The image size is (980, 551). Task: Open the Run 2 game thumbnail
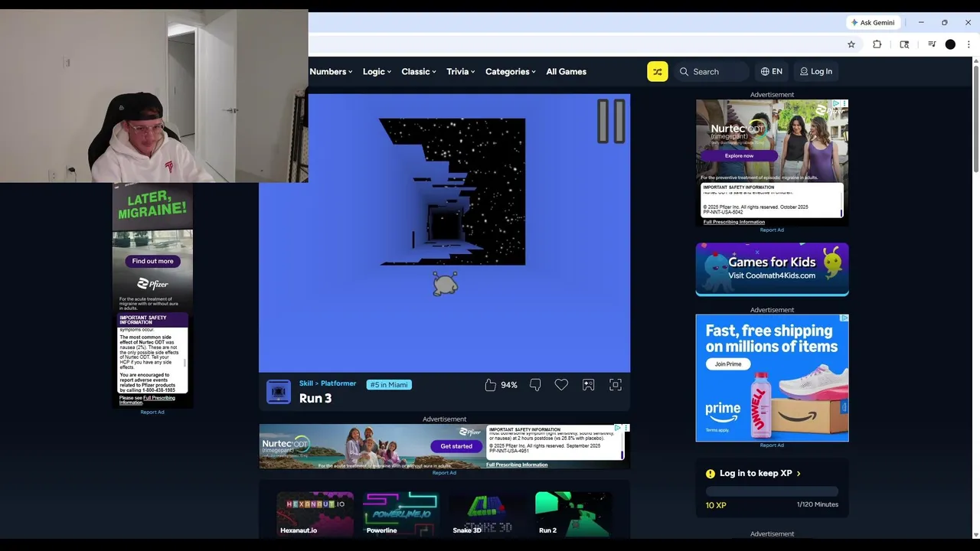tap(573, 514)
